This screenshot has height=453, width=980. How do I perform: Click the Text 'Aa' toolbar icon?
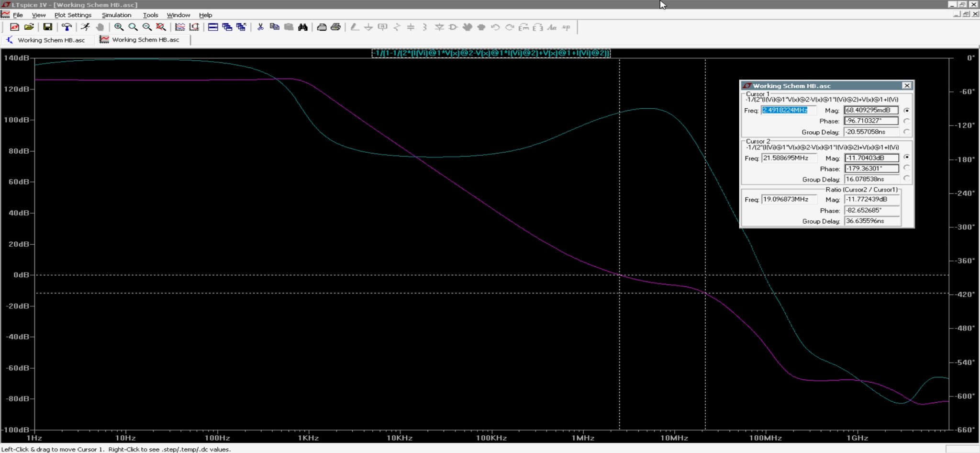click(552, 27)
